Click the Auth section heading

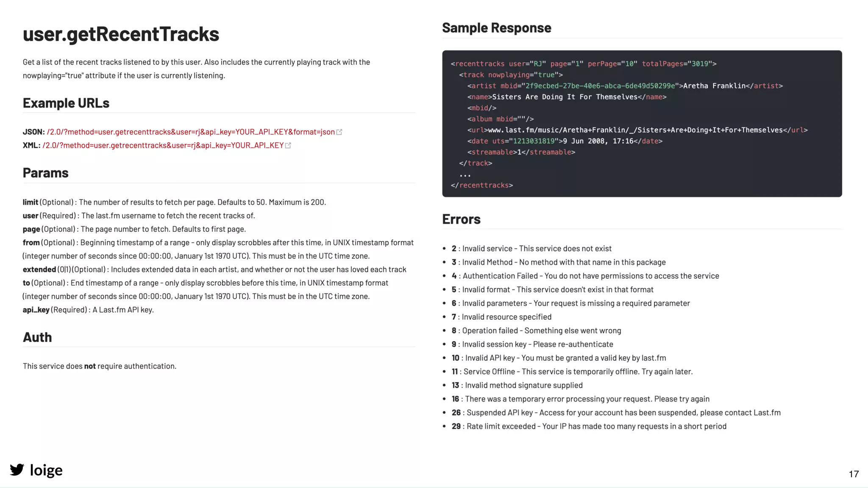coord(37,337)
